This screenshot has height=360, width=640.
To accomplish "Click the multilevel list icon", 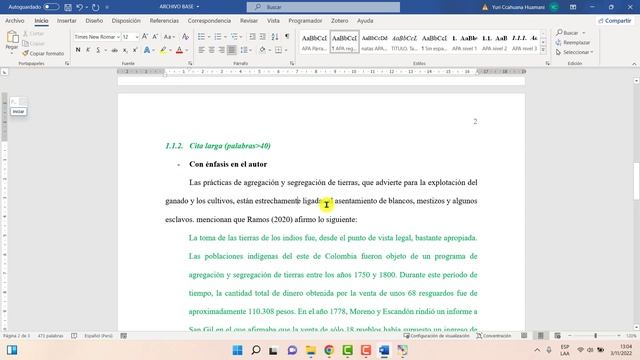I will (x=234, y=37).
